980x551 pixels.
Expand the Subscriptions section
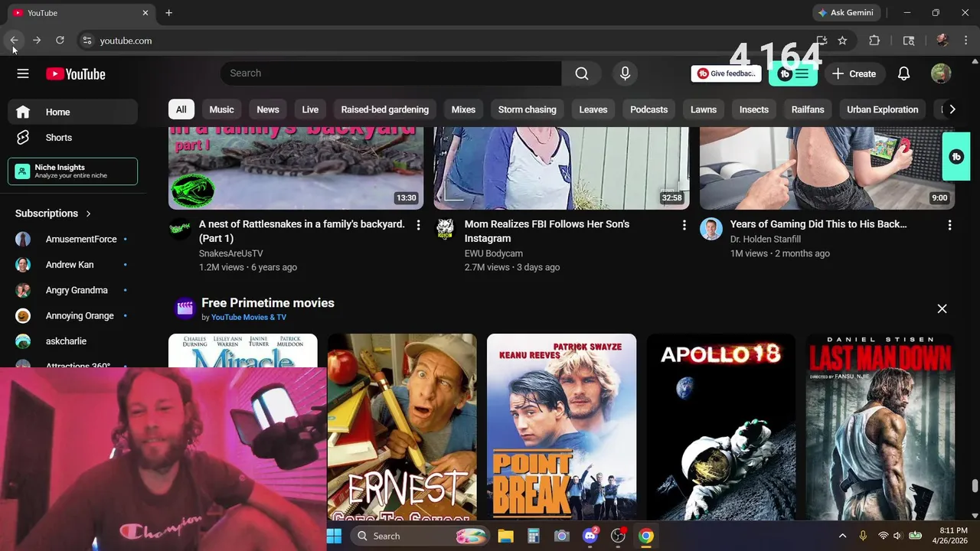pos(54,214)
